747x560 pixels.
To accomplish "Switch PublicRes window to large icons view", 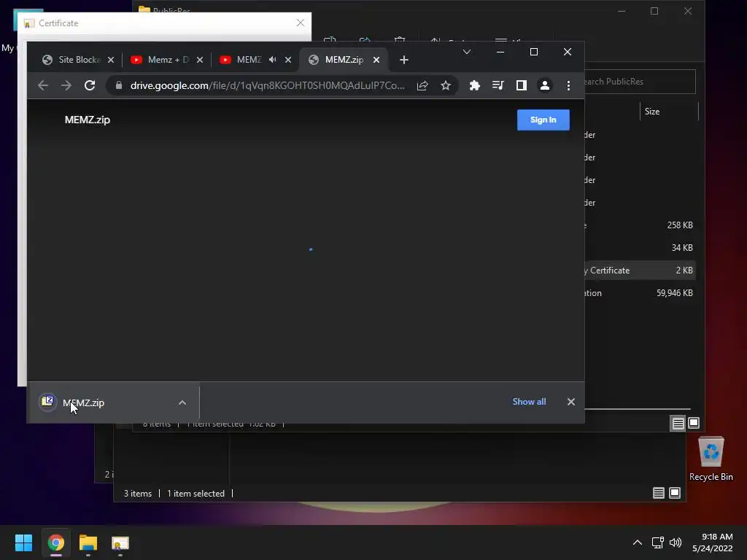I will point(694,423).
